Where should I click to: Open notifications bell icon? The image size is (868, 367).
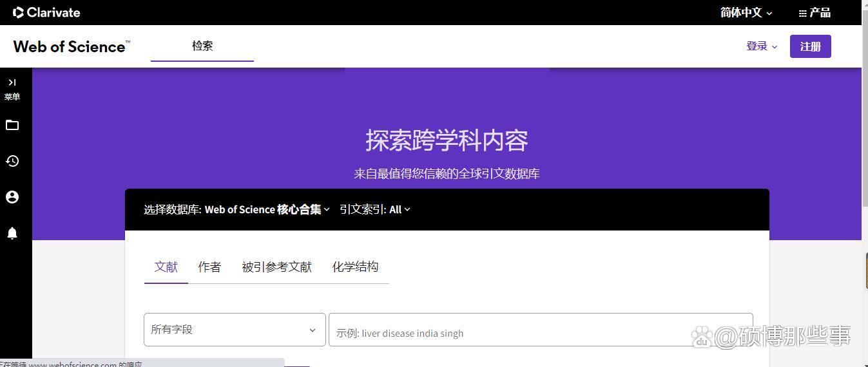pyautogui.click(x=12, y=233)
